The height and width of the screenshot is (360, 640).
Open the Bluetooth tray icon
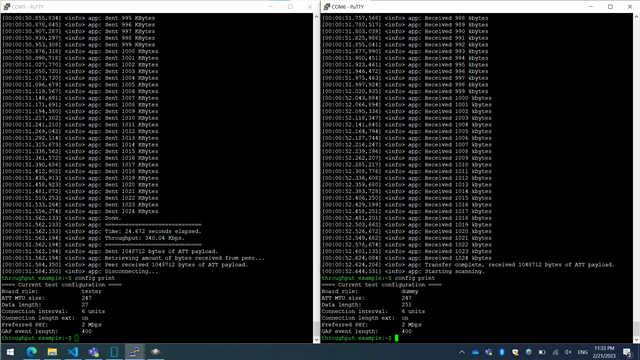tap(502, 352)
